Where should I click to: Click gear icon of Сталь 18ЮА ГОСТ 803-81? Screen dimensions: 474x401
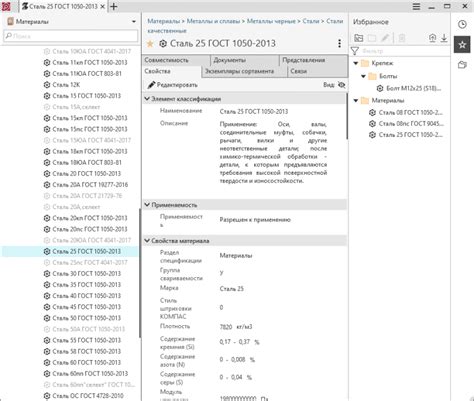click(x=47, y=162)
